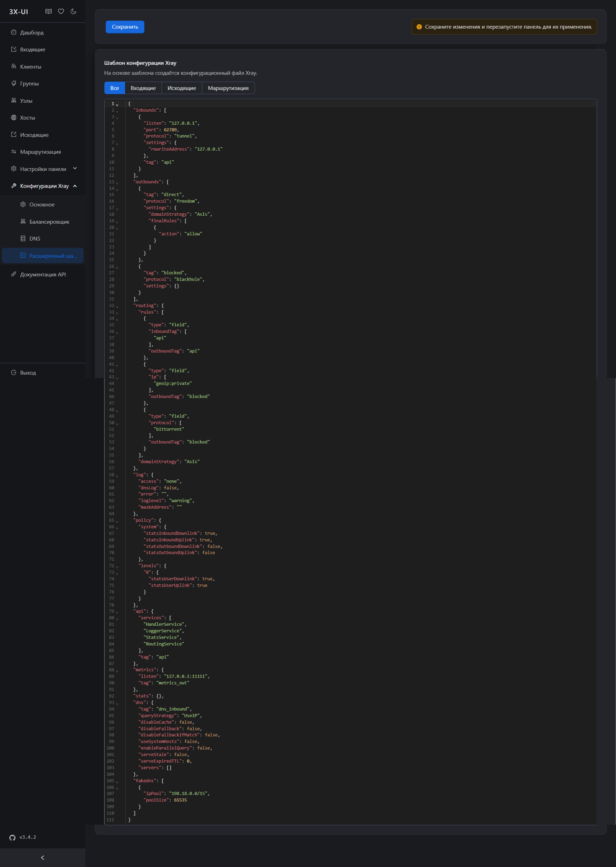
Task: Switch to Исходящие template tab
Action: [x=182, y=88]
